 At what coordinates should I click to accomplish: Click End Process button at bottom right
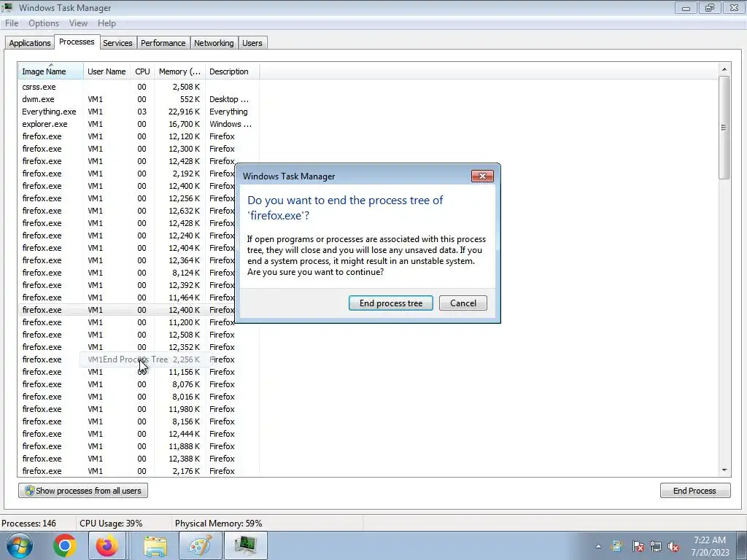(x=695, y=491)
